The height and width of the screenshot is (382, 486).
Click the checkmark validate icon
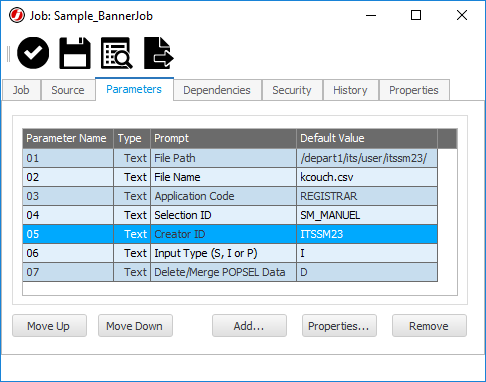(x=33, y=53)
